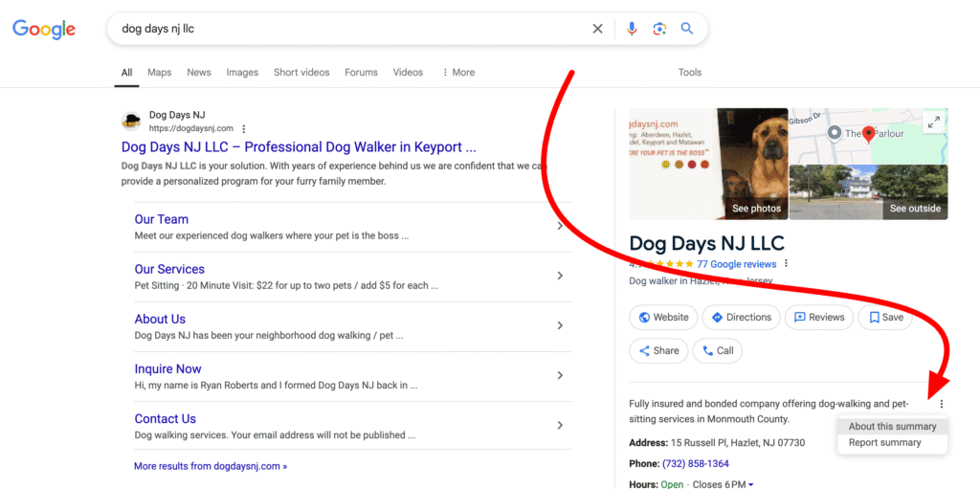Click the Google logo
This screenshot has width=980, height=489.
(x=44, y=29)
